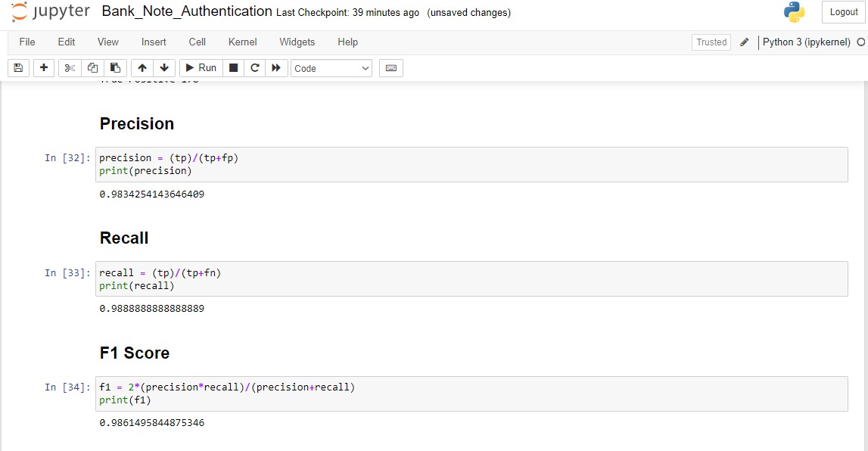Cut the selected cell

tap(69, 67)
